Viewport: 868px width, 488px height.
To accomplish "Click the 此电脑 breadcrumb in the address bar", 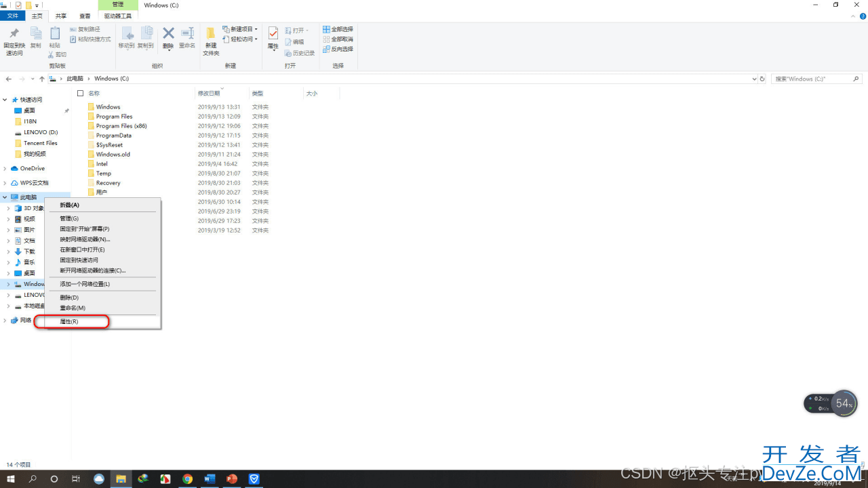I will (x=75, y=79).
